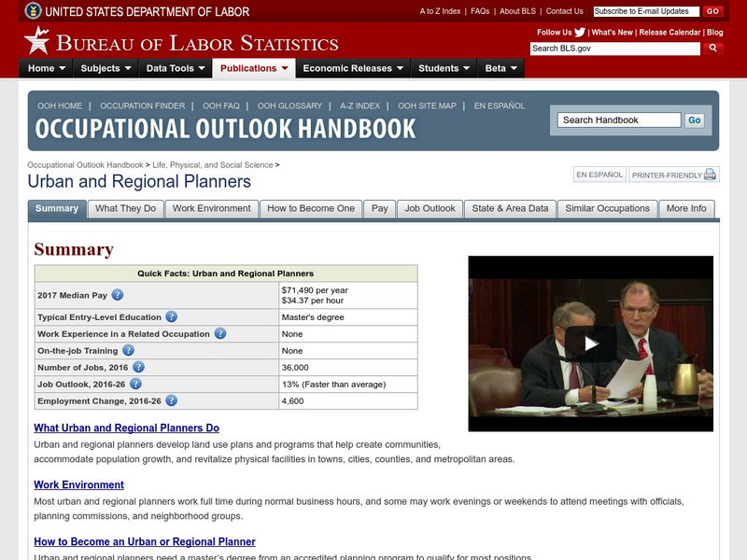Viewport: 747px width, 560px height.
Task: Open the What's New link
Action: point(613,33)
